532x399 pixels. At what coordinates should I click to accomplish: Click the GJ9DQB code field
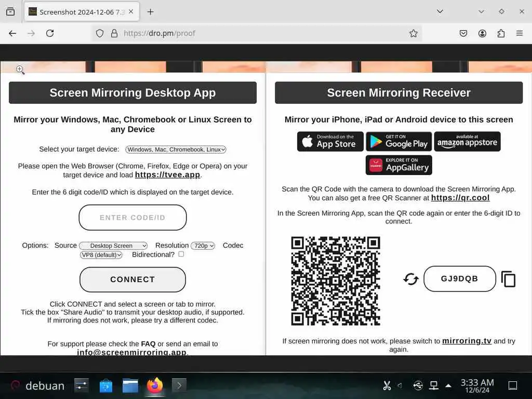(x=460, y=279)
